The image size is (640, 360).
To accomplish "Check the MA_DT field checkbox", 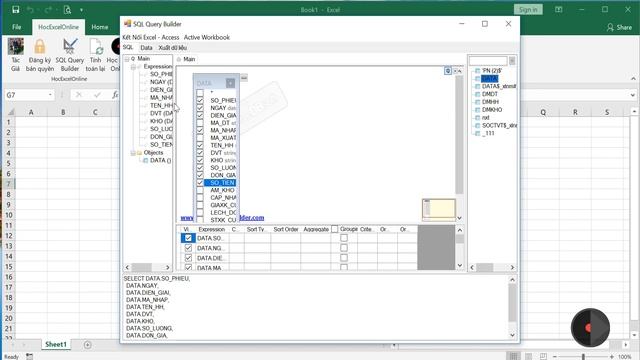I will coord(200,123).
